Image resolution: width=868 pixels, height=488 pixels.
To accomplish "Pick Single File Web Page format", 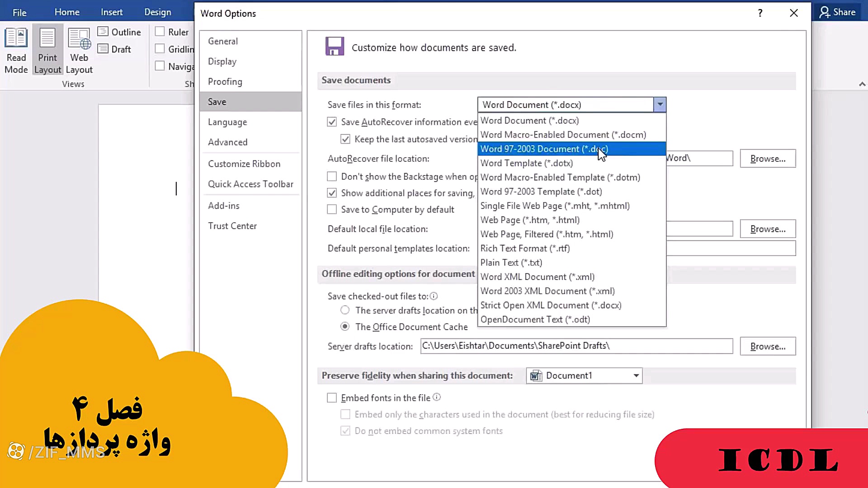I will [x=572, y=206].
